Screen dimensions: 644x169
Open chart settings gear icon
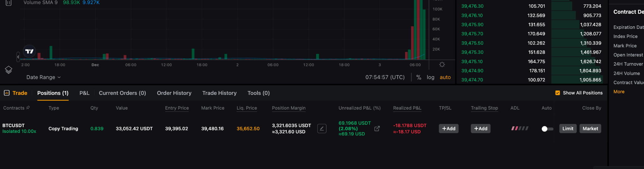pos(442,64)
